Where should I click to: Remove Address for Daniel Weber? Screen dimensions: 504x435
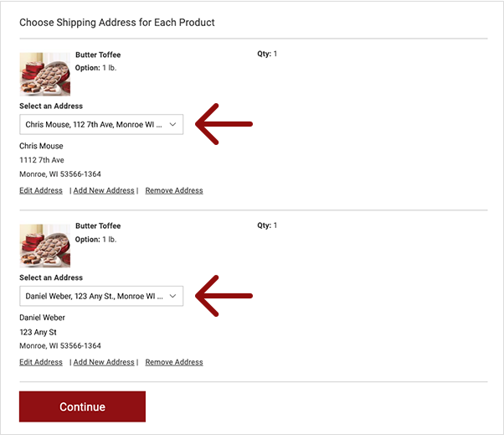click(174, 362)
